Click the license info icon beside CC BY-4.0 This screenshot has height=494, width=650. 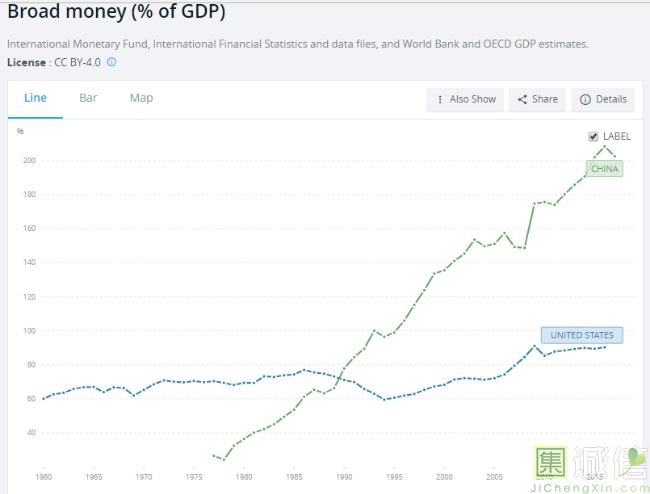point(112,62)
